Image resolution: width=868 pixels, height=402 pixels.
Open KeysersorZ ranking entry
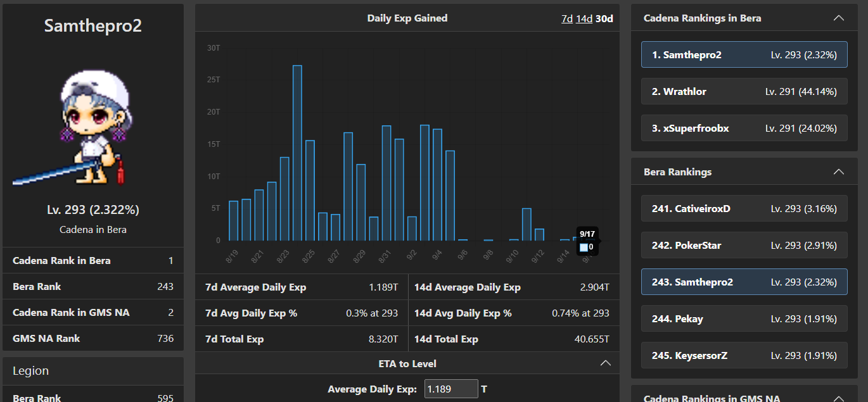click(x=744, y=355)
